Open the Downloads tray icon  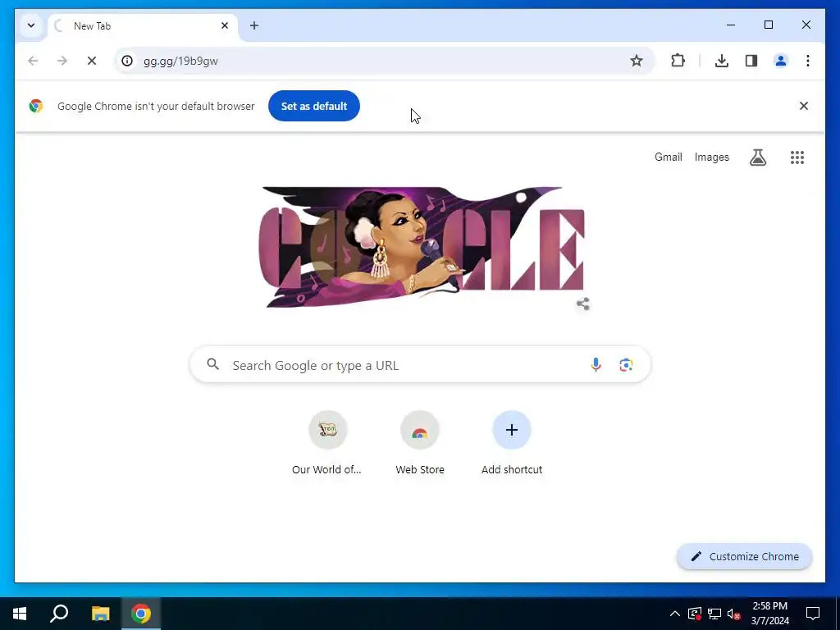722,61
